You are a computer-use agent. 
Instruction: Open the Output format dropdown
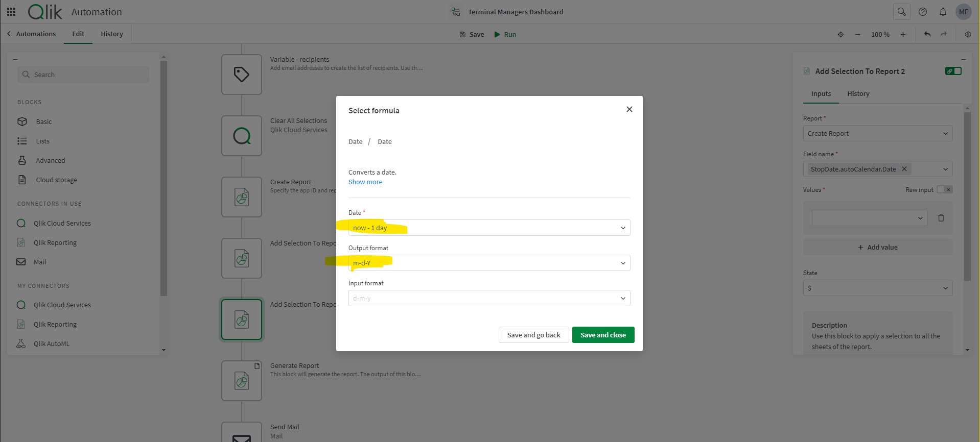click(489, 263)
